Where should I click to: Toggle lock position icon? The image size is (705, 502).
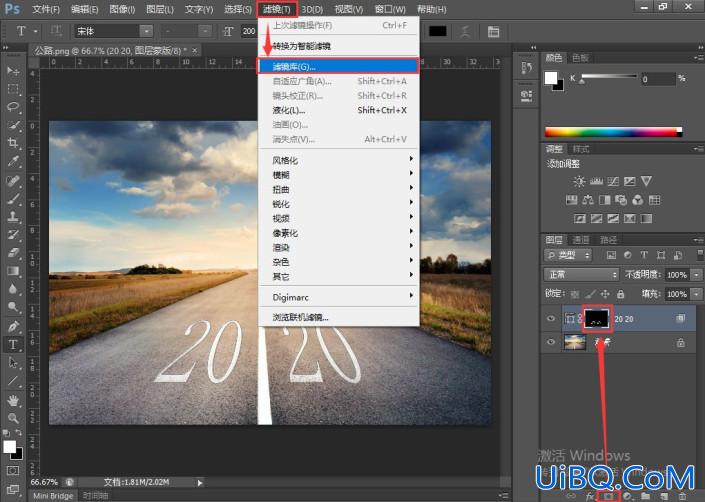pyautogui.click(x=605, y=294)
